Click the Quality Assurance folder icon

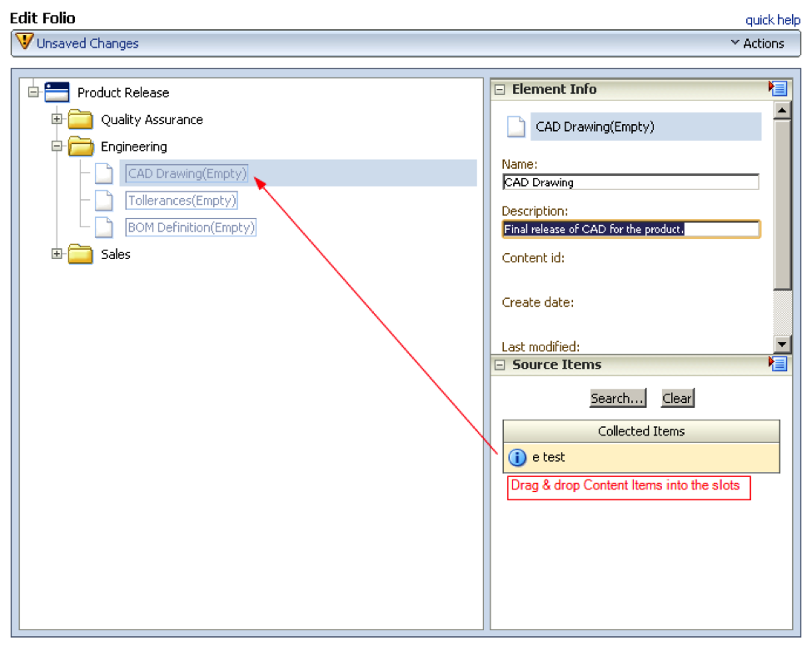80,119
